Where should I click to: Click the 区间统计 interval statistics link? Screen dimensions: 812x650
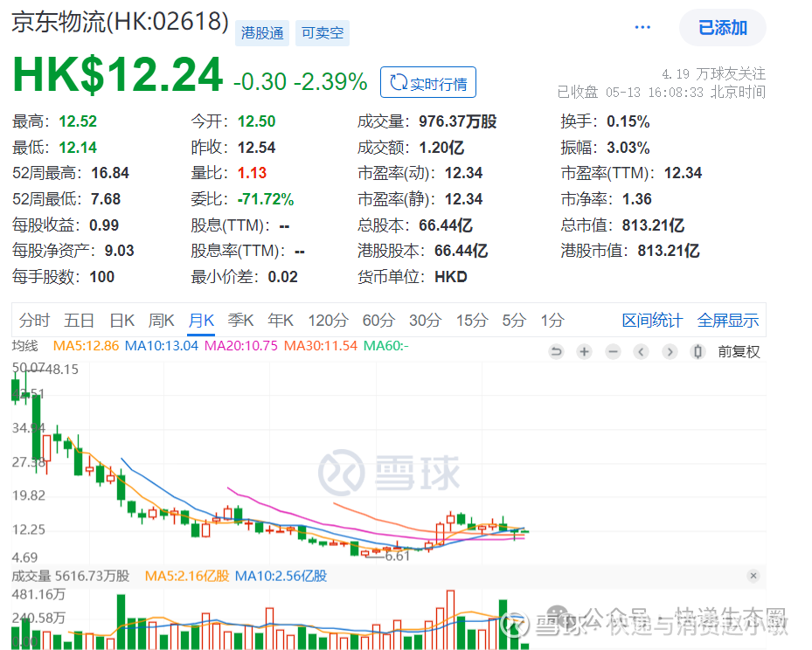point(652,320)
